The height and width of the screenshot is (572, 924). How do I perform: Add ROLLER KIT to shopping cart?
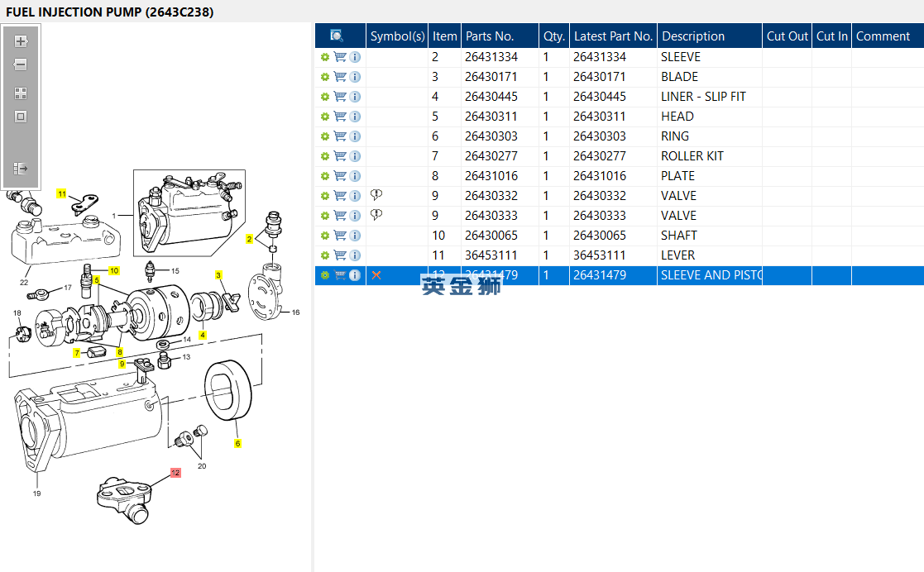(x=340, y=156)
